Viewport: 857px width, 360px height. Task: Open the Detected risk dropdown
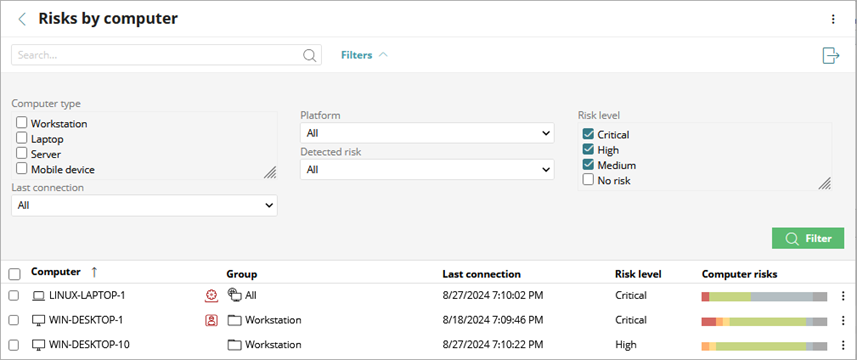click(427, 169)
